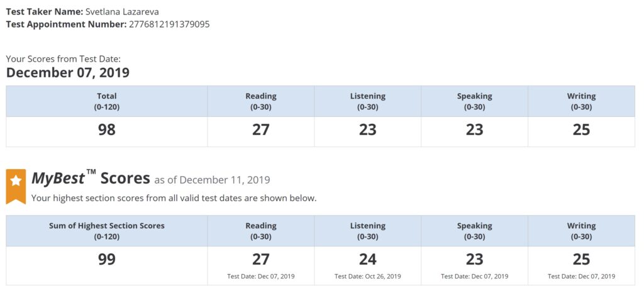The width and height of the screenshot is (644, 286).
Task: Click the MyBest Scores heading
Action: click(91, 178)
